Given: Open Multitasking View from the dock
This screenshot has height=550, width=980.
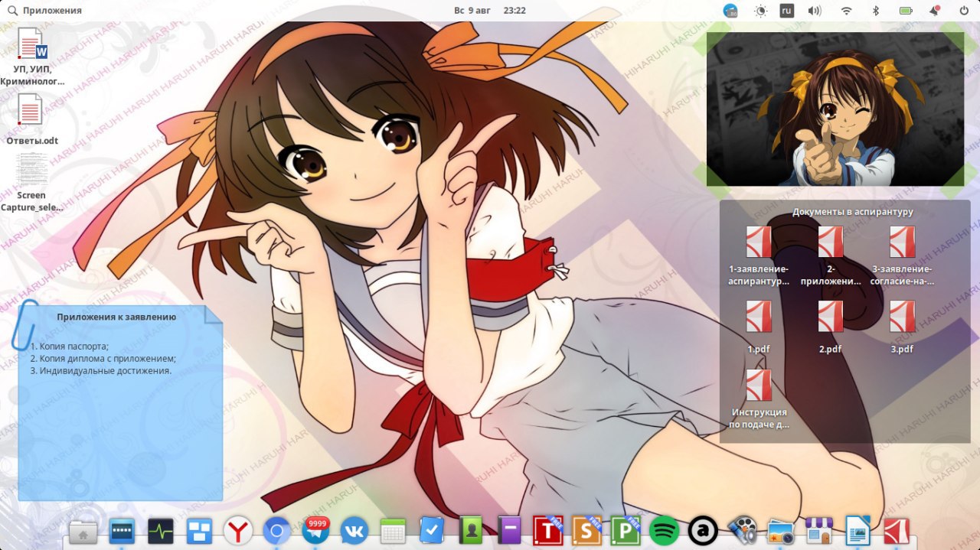Looking at the screenshot, I should (200, 531).
